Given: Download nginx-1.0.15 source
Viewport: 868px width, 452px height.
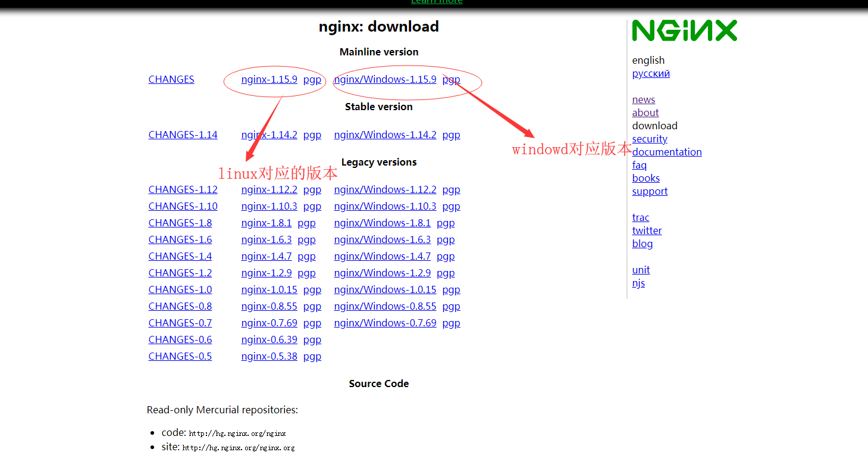Looking at the screenshot, I should 269,289.
